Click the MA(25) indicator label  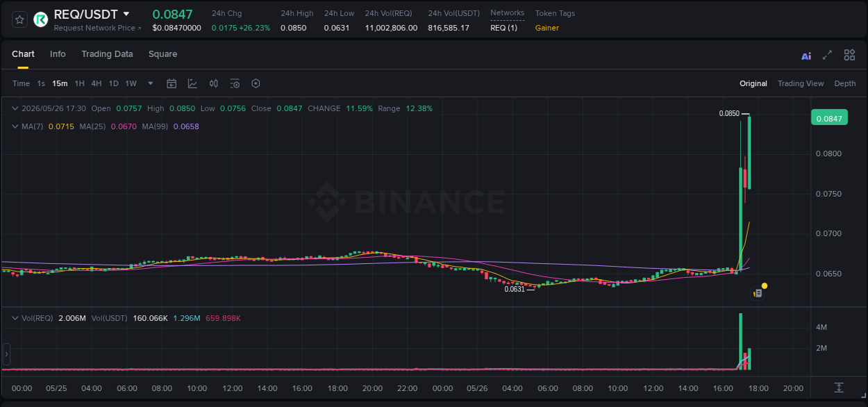(93, 126)
